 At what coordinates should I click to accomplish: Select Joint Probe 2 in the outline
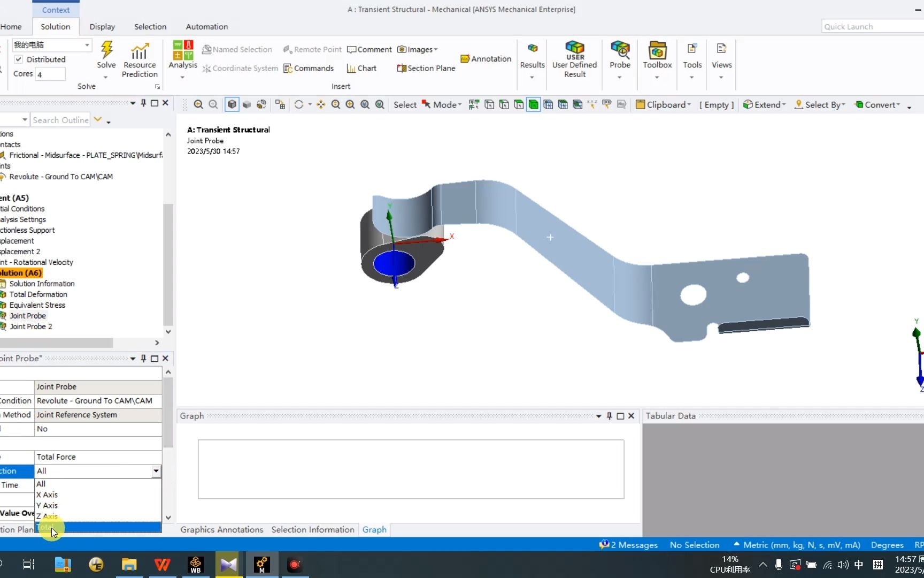30,326
